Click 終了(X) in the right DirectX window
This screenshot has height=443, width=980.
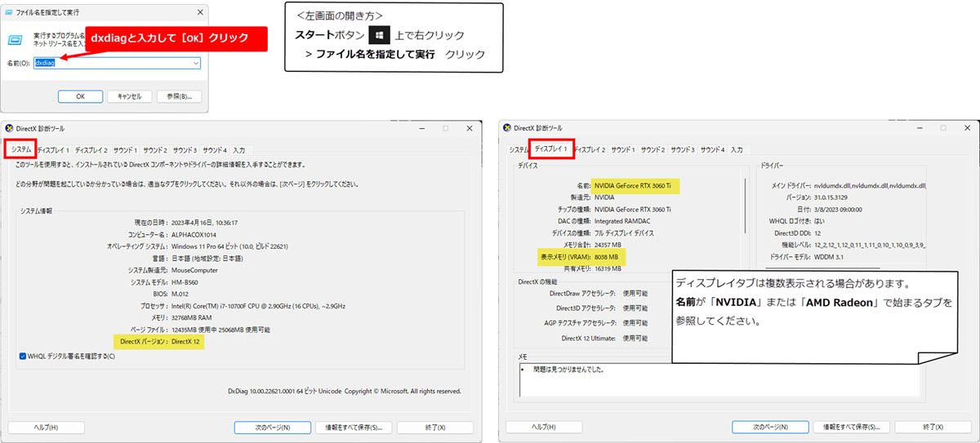point(933,427)
